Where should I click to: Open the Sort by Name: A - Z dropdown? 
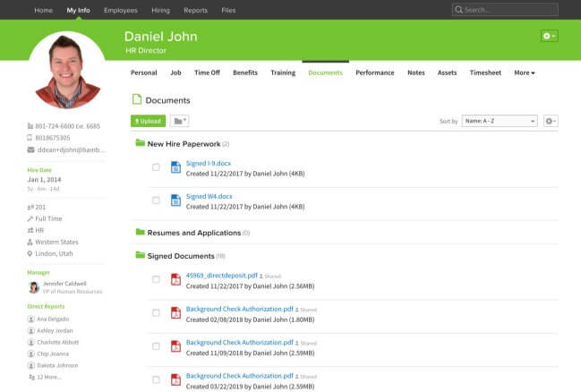point(499,121)
